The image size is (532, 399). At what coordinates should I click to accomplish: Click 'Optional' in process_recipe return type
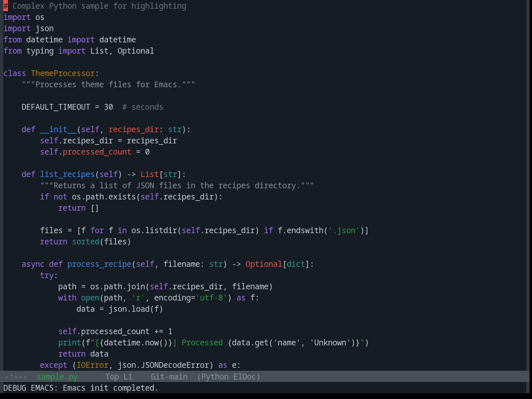coord(264,264)
